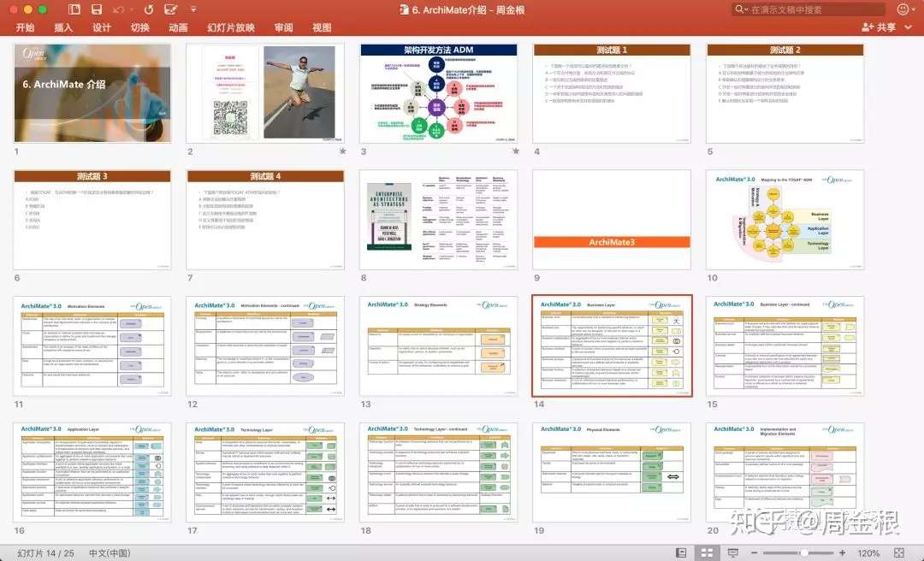Select slide 6 titled 测试题 3
This screenshot has width=924, height=561.
[x=92, y=220]
